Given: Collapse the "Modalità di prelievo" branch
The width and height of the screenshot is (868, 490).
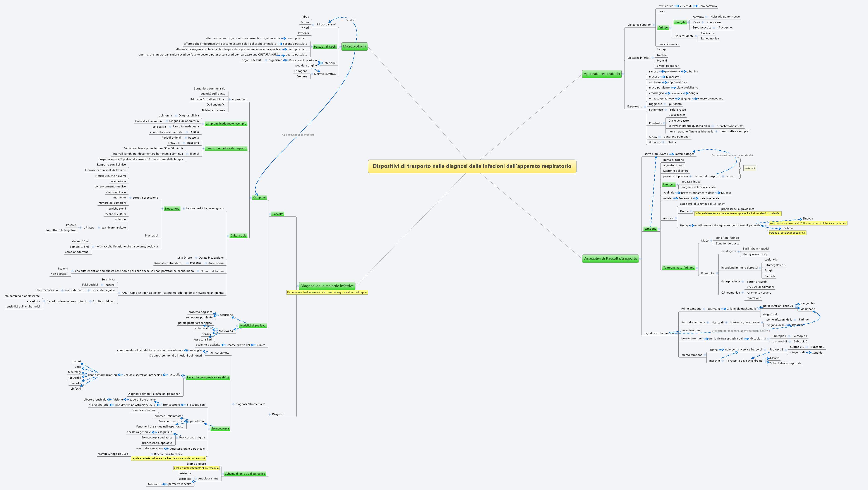Looking at the screenshot, I should pyautogui.click(x=238, y=326).
